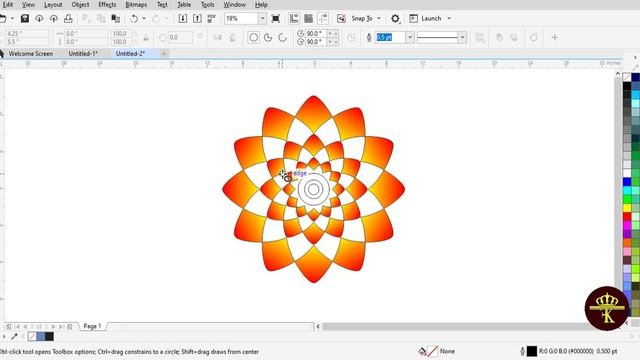Viewport: 640px width, 360px height.
Task: Toggle the lock ratio padlock
Action: [146, 38]
